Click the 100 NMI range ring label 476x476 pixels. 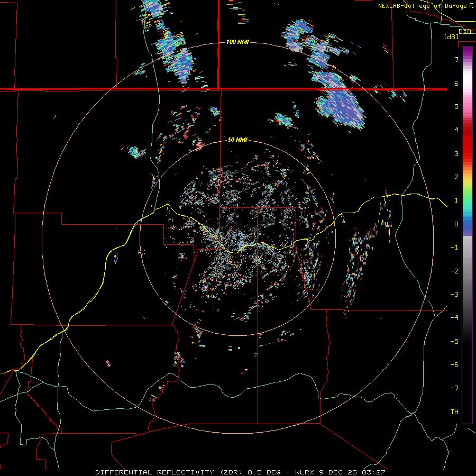click(x=237, y=42)
